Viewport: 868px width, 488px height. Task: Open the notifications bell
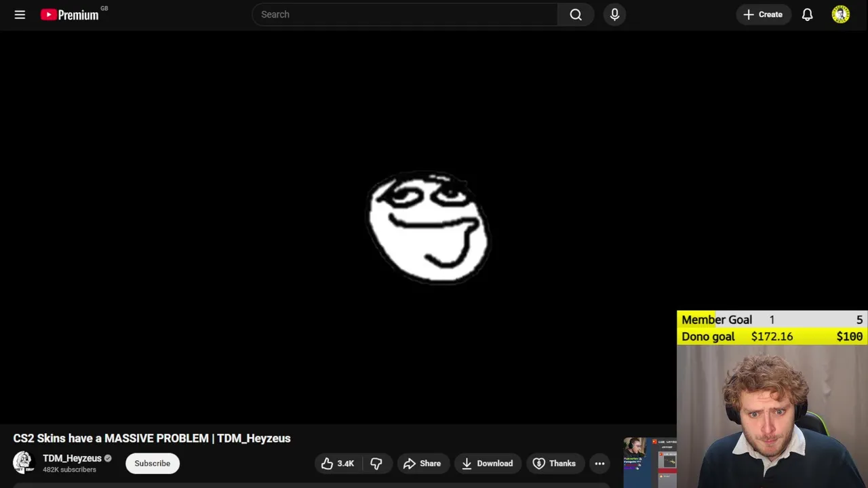tap(807, 14)
